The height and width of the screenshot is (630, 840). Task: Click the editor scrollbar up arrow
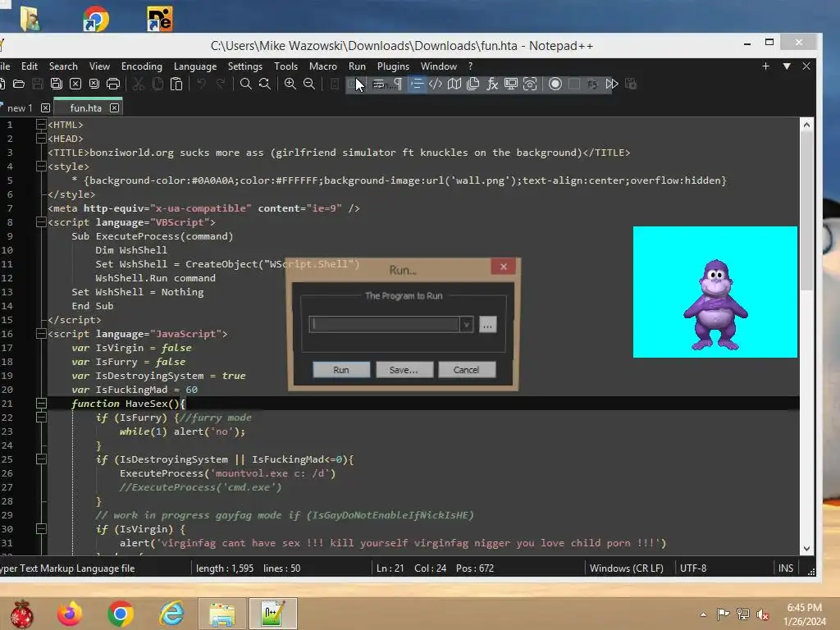click(806, 125)
